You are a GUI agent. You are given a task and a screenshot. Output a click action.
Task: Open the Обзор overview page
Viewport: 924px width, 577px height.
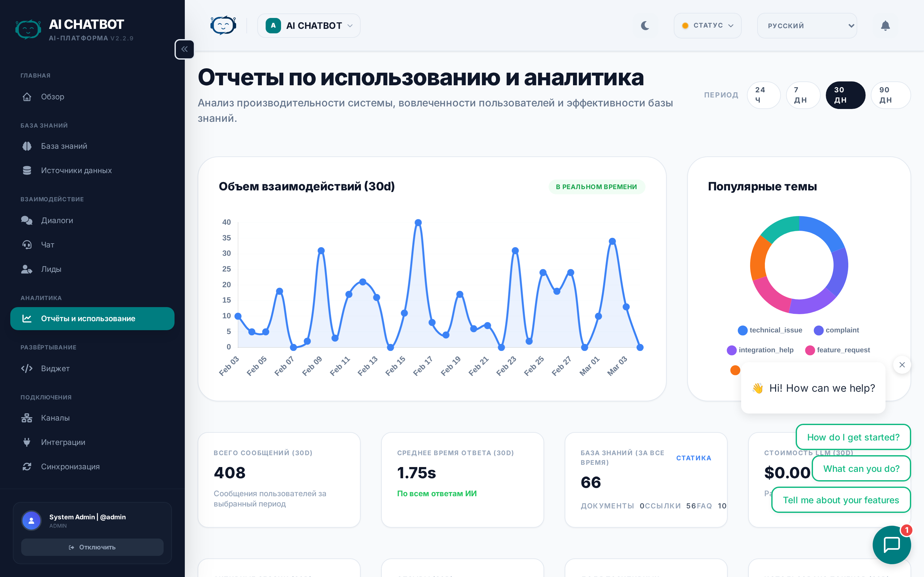click(52, 96)
